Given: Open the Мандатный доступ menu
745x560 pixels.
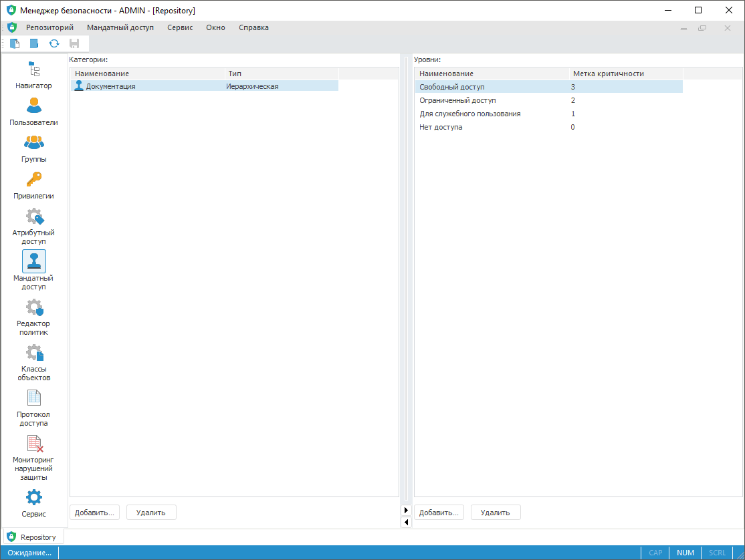Looking at the screenshot, I should pyautogui.click(x=120, y=27).
